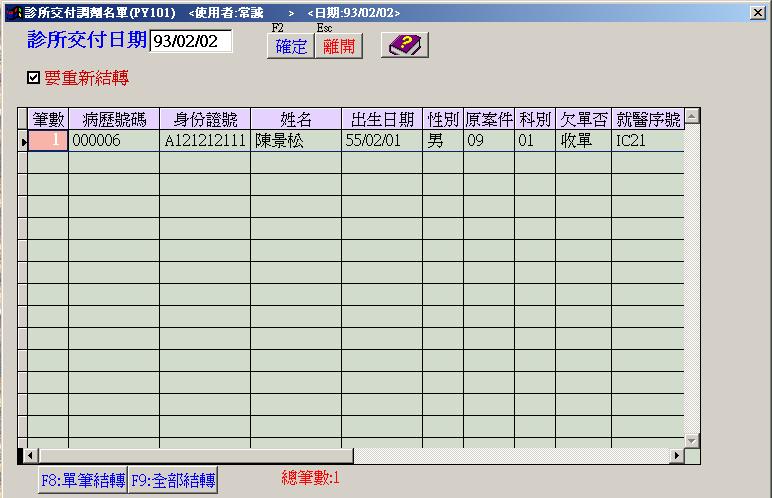
Task: Click the 出生日期 cell 55/02/01
Action: [x=381, y=141]
